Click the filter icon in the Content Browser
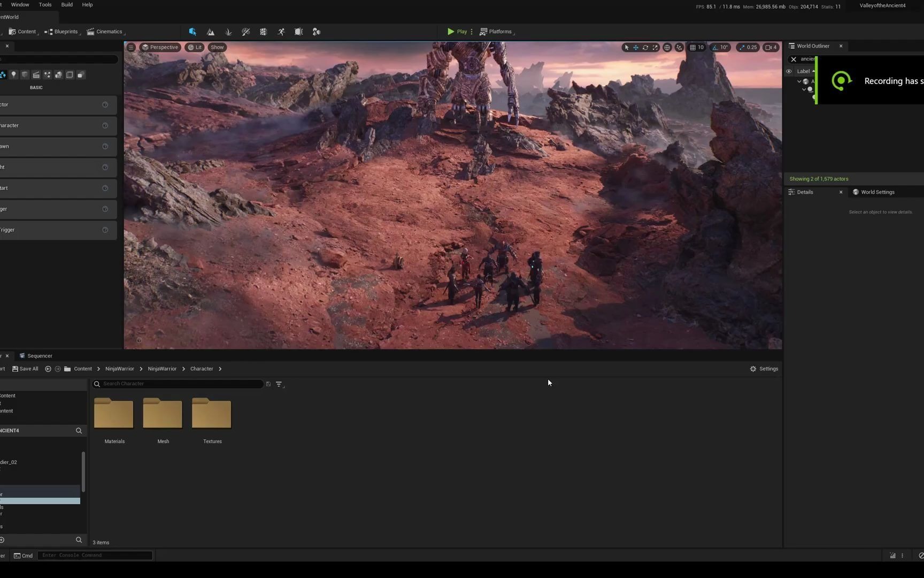This screenshot has height=578, width=924. click(279, 384)
